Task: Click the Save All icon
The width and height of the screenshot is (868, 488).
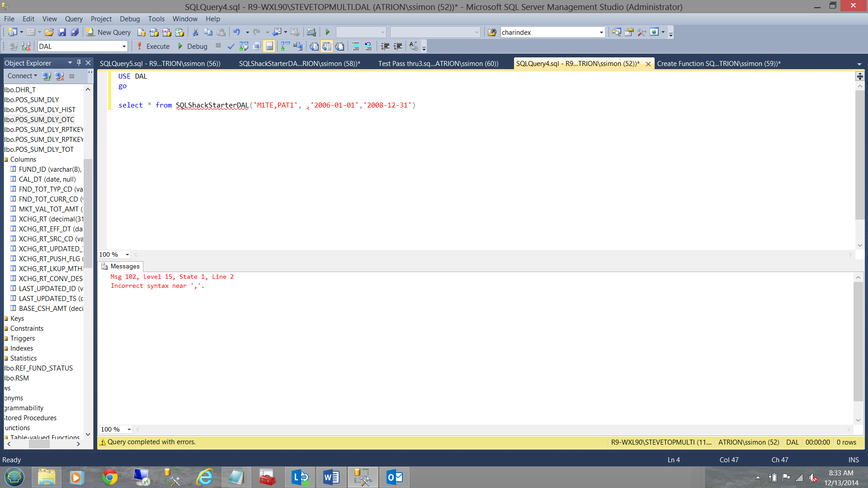Action: click(75, 32)
